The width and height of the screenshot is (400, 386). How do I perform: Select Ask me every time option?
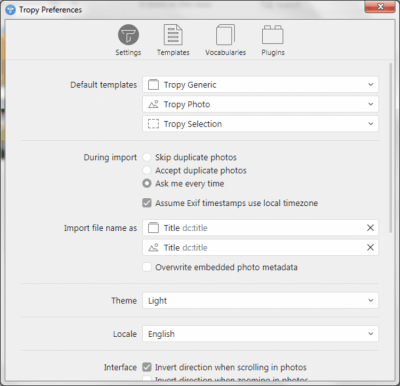click(x=147, y=183)
